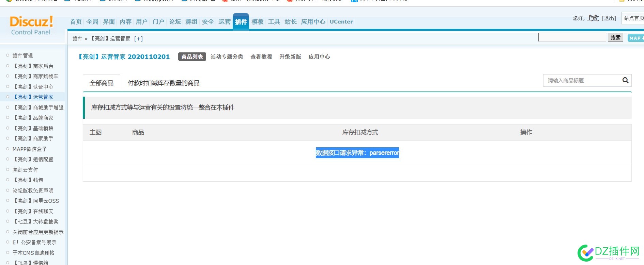Click the Discuz! Control Panel logo

pyautogui.click(x=31, y=26)
